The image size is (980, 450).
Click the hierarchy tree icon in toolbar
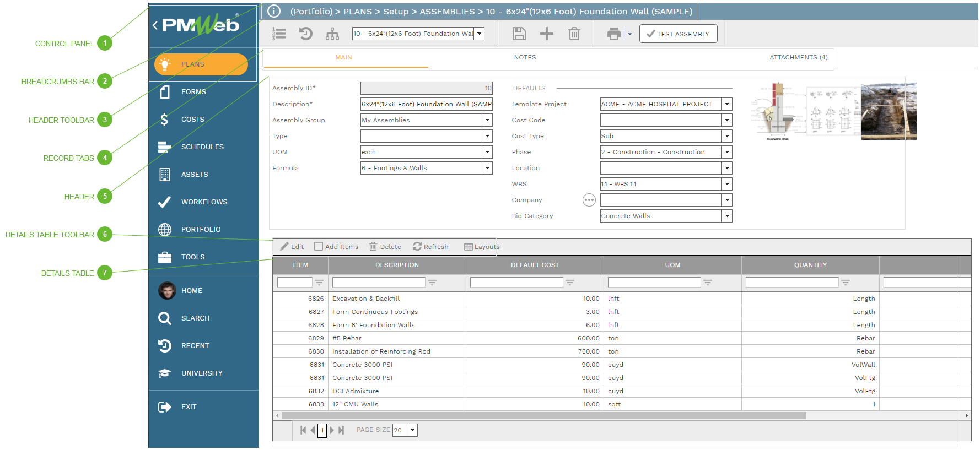[x=332, y=34]
